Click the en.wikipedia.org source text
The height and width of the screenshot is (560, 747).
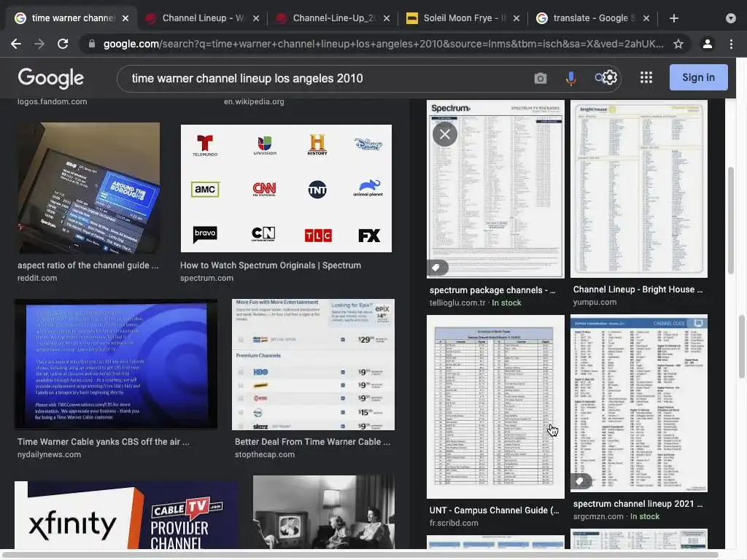click(x=254, y=101)
